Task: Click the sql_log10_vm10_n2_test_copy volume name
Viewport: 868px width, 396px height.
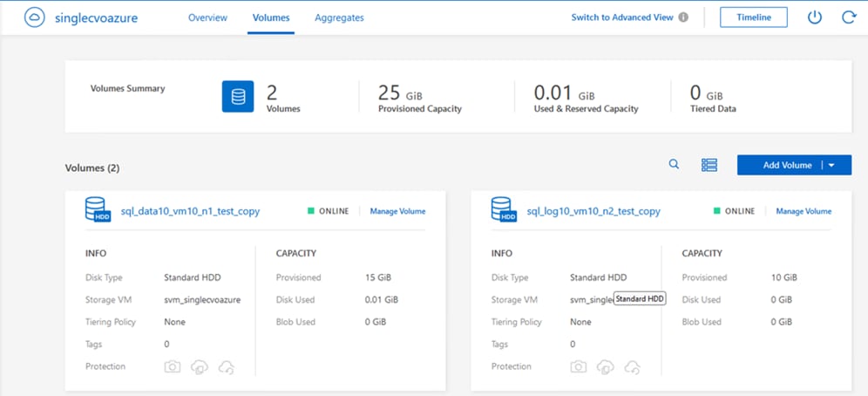Action: pos(593,211)
